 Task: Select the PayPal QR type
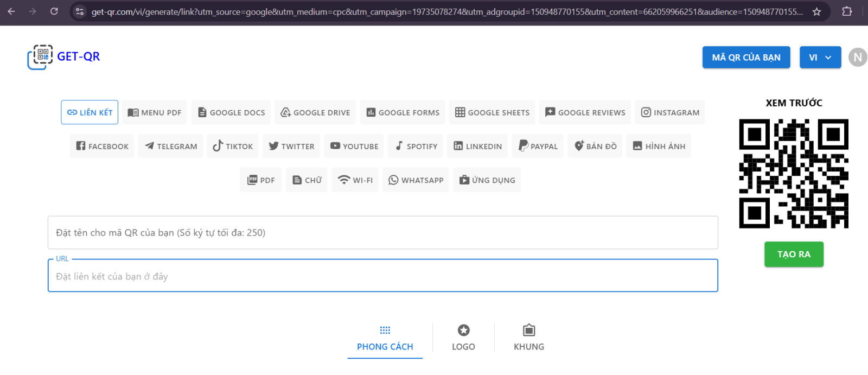pyautogui.click(x=538, y=146)
